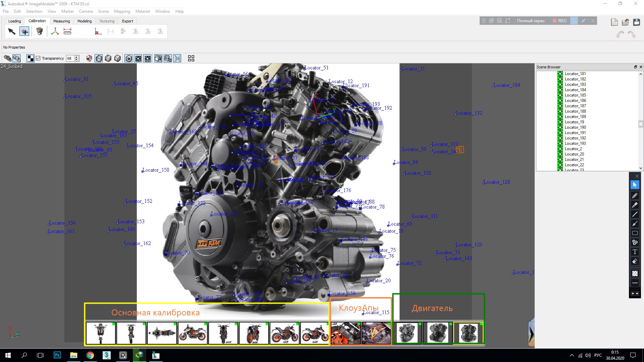Select the cursor pointer in annotation sidebar
This screenshot has height=362, width=644.
point(635,185)
